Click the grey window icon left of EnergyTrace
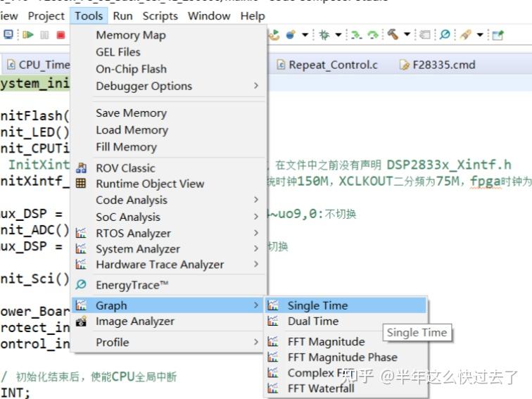The image size is (532, 399). coord(424,34)
